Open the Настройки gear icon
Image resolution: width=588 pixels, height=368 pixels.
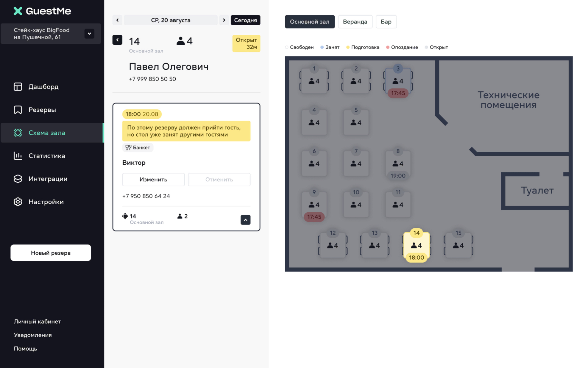coord(18,202)
